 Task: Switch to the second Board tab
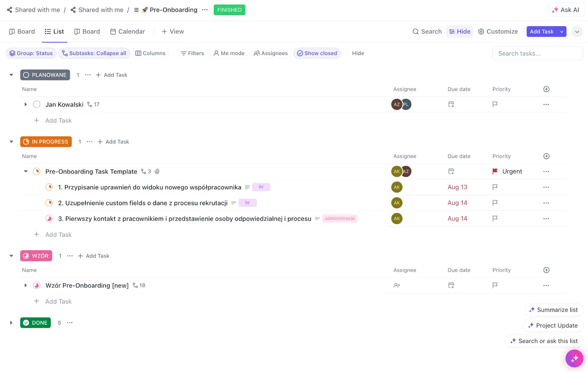point(87,32)
